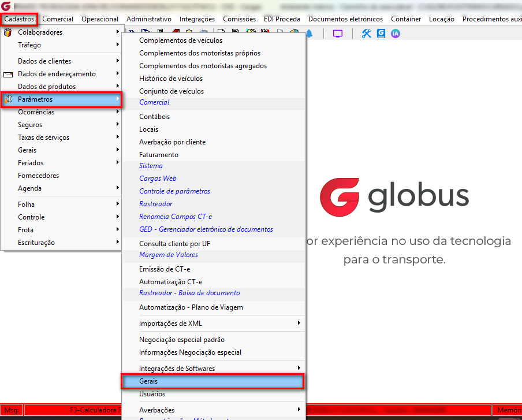Click the Msg: status bar label
The width and height of the screenshot is (522, 420).
click(12, 410)
